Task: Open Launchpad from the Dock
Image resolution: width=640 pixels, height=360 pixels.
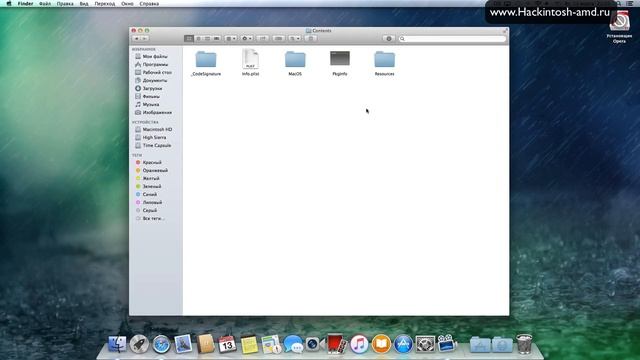Action: pyautogui.click(x=139, y=344)
